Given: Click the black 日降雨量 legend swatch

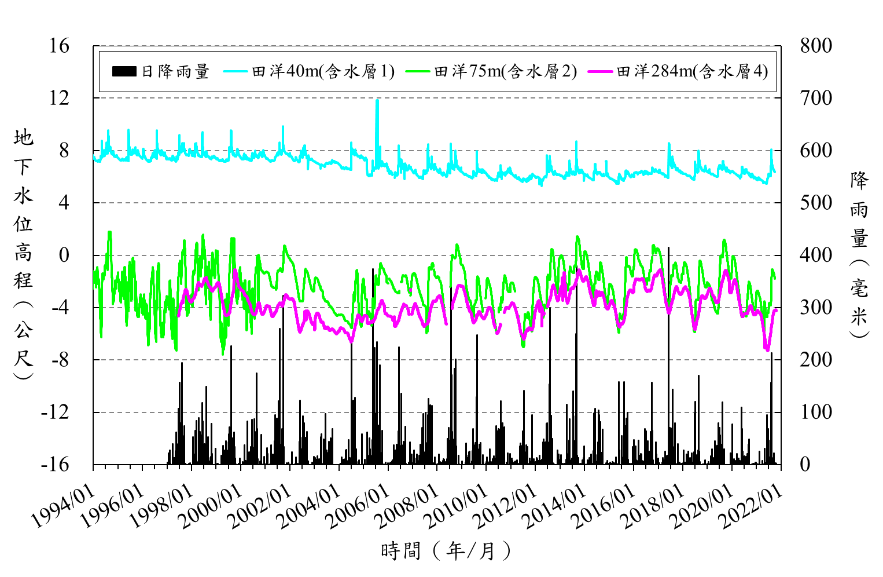Looking at the screenshot, I should click(x=124, y=71).
